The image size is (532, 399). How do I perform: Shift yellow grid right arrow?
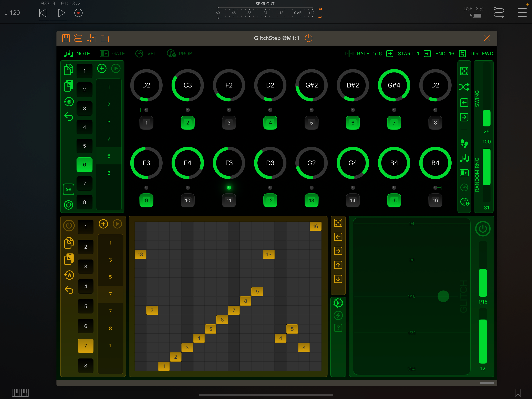[338, 251]
